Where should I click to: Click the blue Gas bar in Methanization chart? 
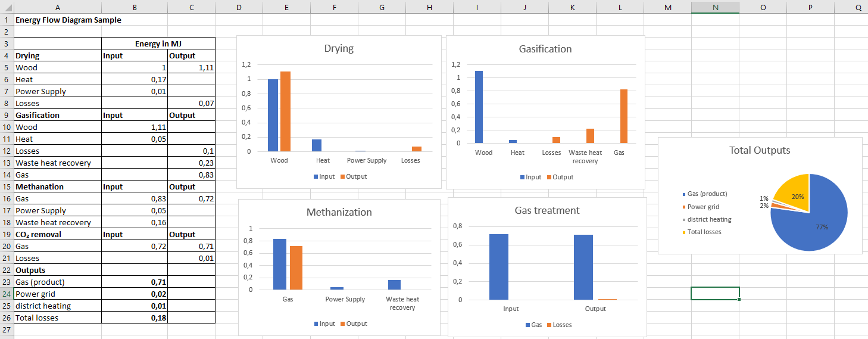tap(279, 265)
